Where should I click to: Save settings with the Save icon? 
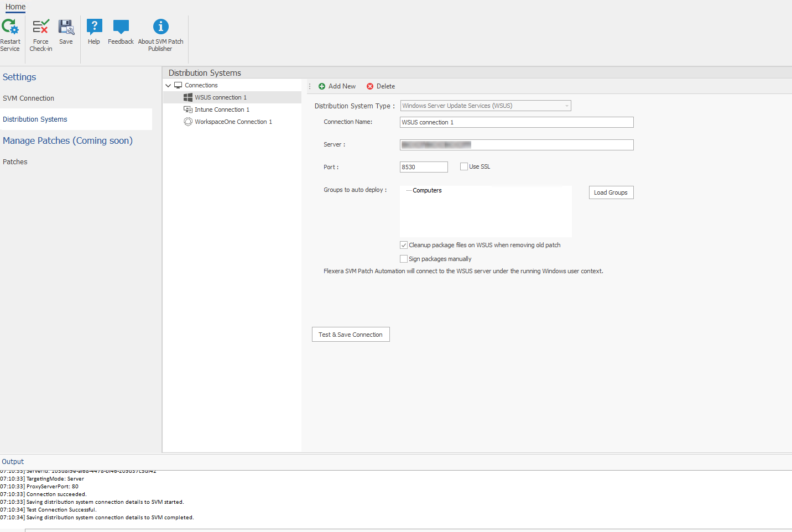[66, 27]
